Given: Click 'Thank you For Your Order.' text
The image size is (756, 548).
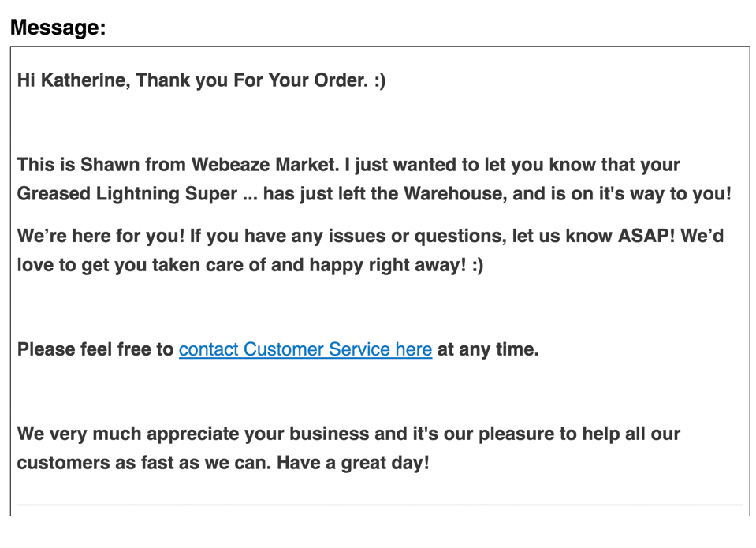Looking at the screenshot, I should tap(251, 80).
